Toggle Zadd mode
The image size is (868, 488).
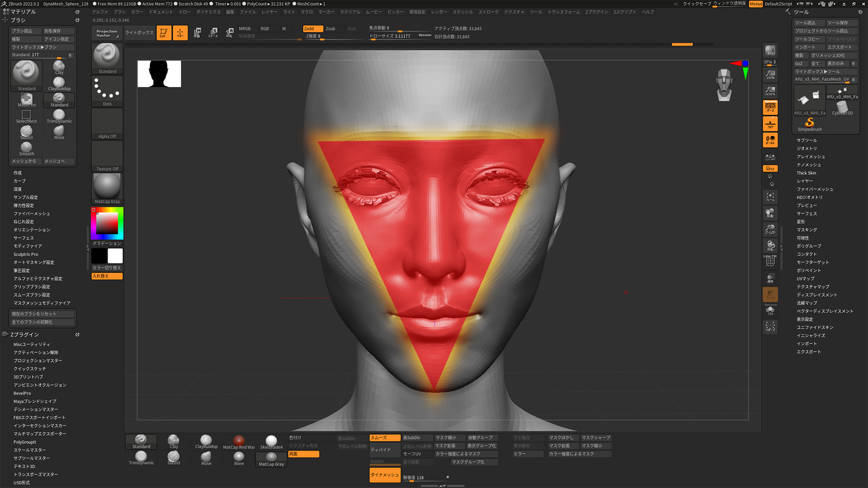click(313, 28)
